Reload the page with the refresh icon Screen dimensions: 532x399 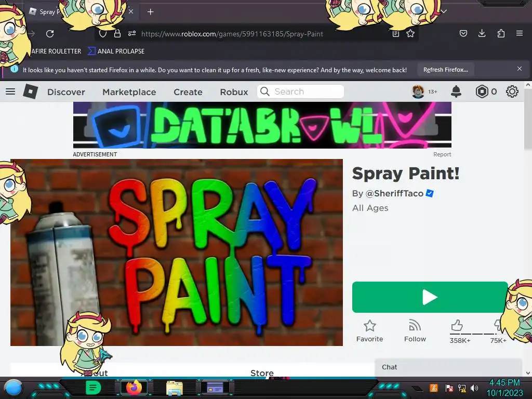point(50,34)
